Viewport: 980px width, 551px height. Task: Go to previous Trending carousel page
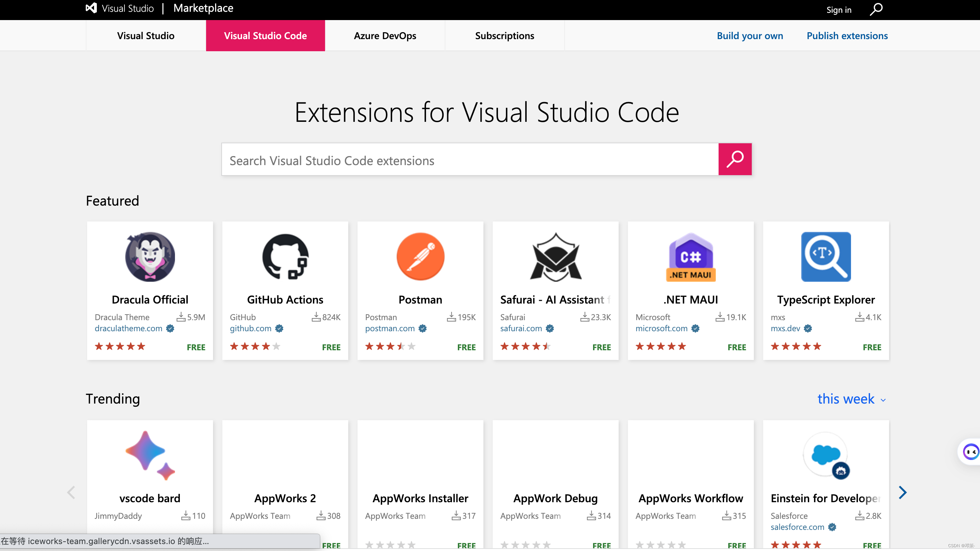[71, 493]
